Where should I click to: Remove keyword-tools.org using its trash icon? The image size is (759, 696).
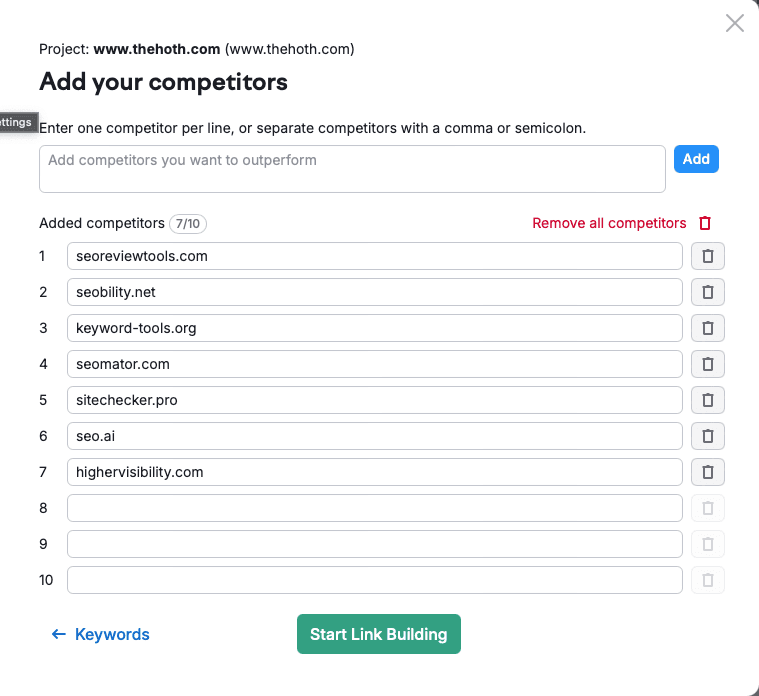coord(708,328)
